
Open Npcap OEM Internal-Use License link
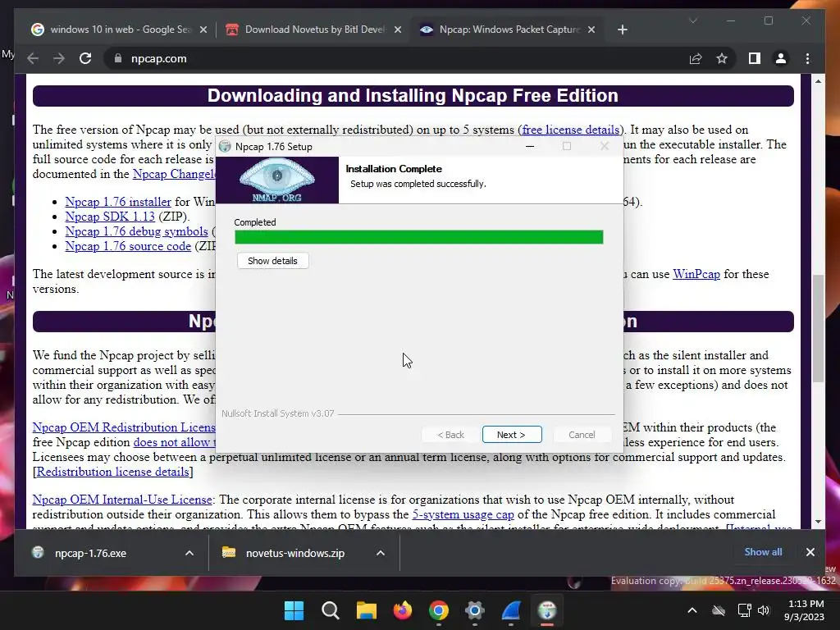(122, 500)
